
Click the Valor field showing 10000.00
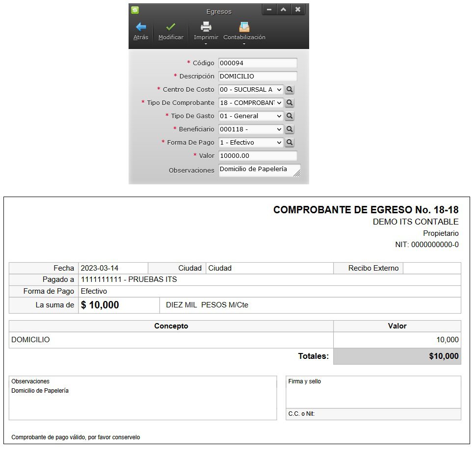(258, 156)
